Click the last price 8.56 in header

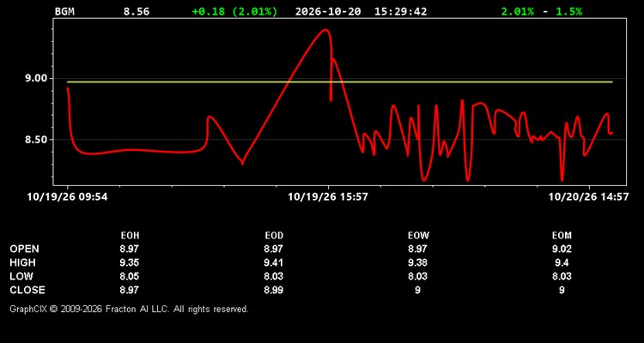click(x=137, y=11)
